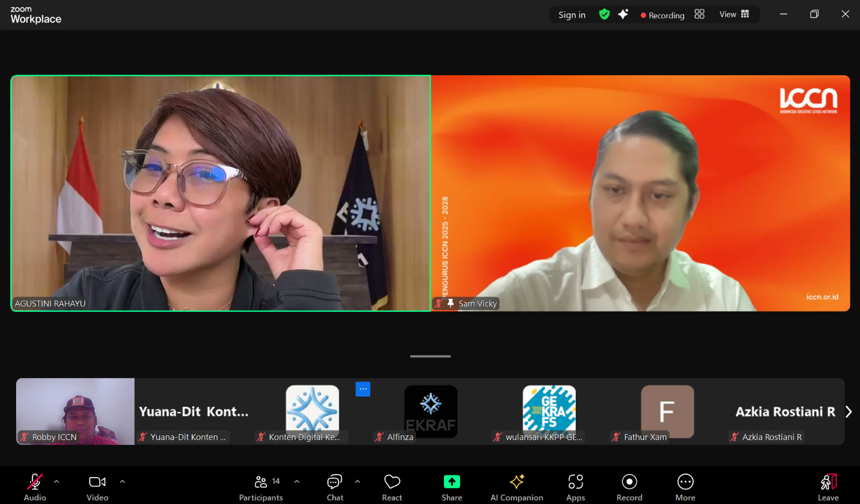This screenshot has height=504, width=860.
Task: Expand the Chat options chevron
Action: pos(357,481)
